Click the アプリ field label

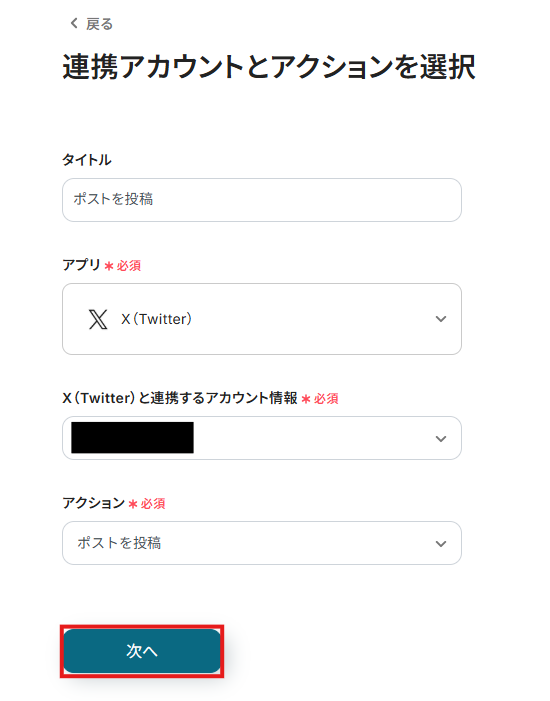coord(81,265)
